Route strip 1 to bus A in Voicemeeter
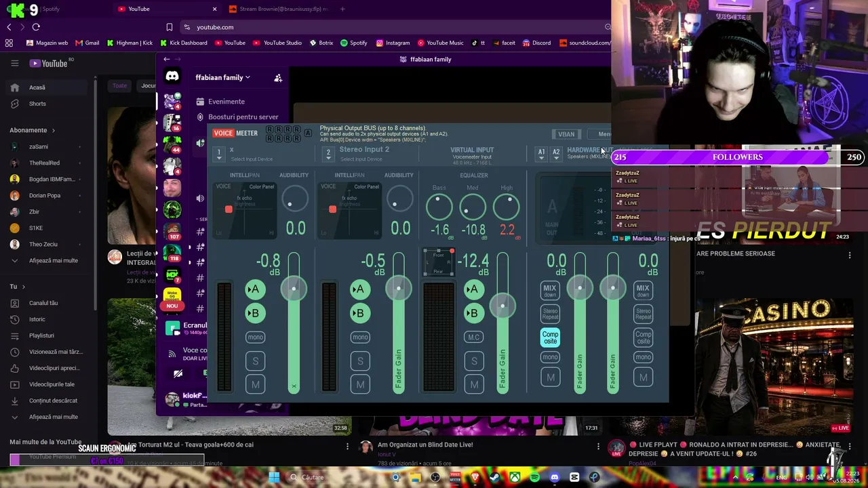 255,289
